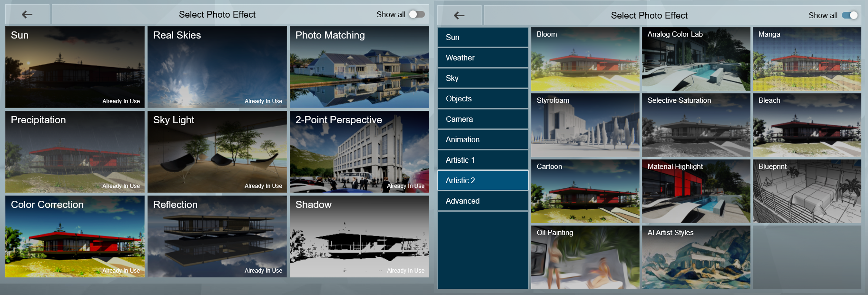Select the Objects category
Viewport: 868px width, 295px height.
point(483,98)
